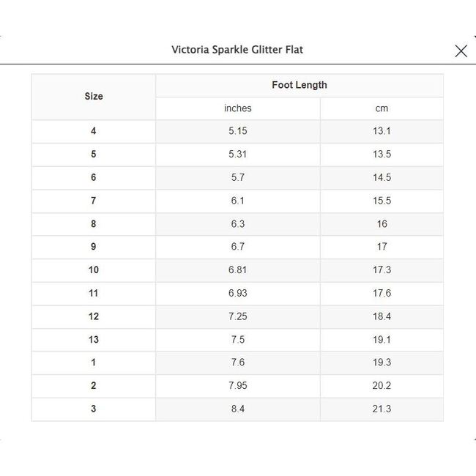Click the 8.4 inches cell
Viewport: 476px width, 476px height.
238,409
